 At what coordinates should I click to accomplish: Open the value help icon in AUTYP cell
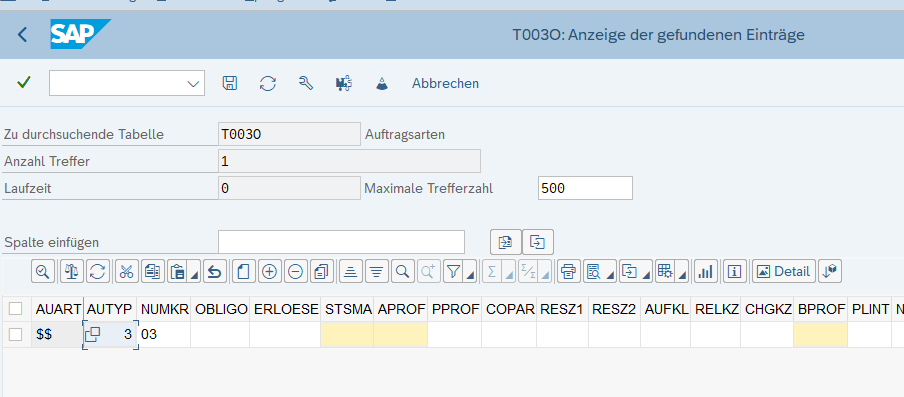click(x=93, y=335)
